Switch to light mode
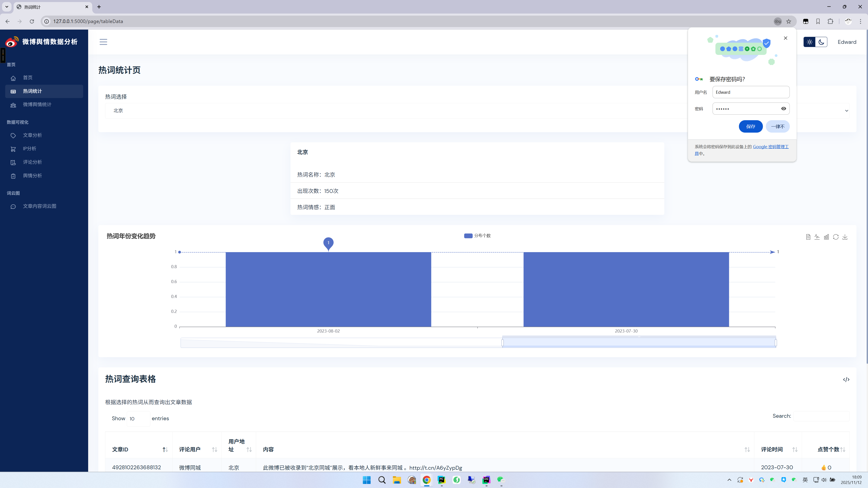This screenshot has width=868, height=488. point(809,42)
